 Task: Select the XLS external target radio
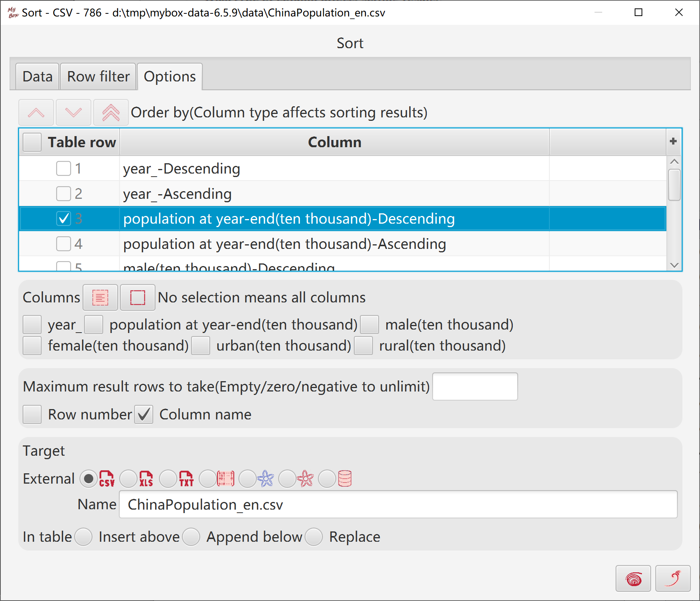click(128, 479)
